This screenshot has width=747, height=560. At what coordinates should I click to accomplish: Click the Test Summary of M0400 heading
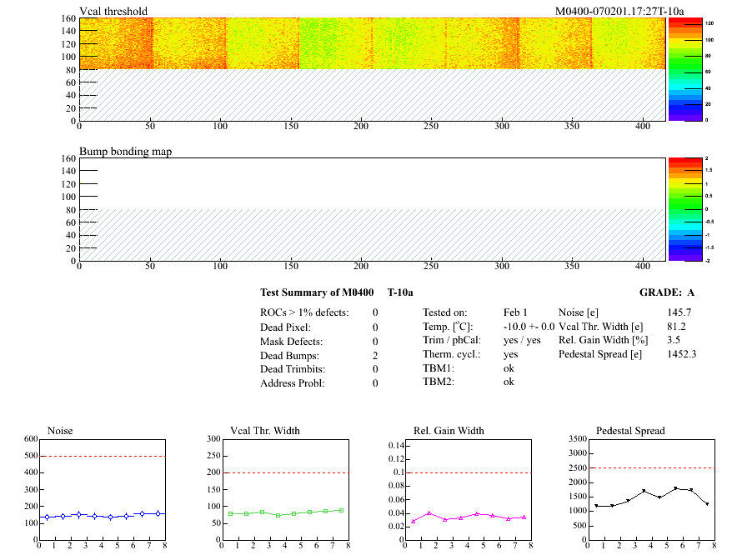[x=317, y=292]
